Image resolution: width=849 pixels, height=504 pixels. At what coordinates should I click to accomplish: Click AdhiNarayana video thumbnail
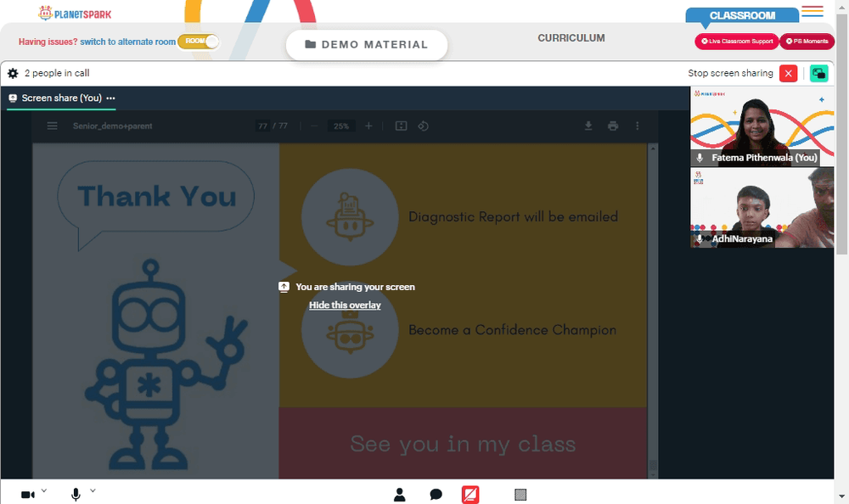(762, 207)
